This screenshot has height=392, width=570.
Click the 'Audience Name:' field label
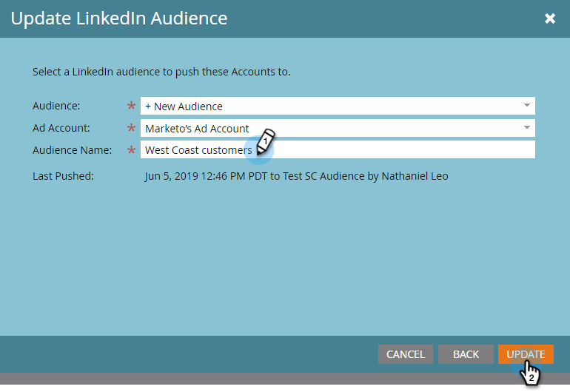coord(72,150)
